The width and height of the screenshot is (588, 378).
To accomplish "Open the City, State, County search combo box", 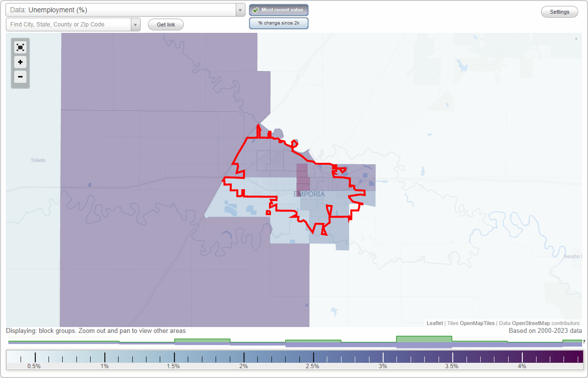I will pyautogui.click(x=69, y=24).
